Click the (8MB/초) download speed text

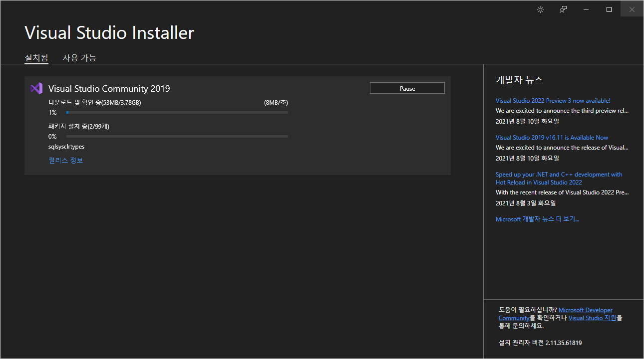point(276,103)
